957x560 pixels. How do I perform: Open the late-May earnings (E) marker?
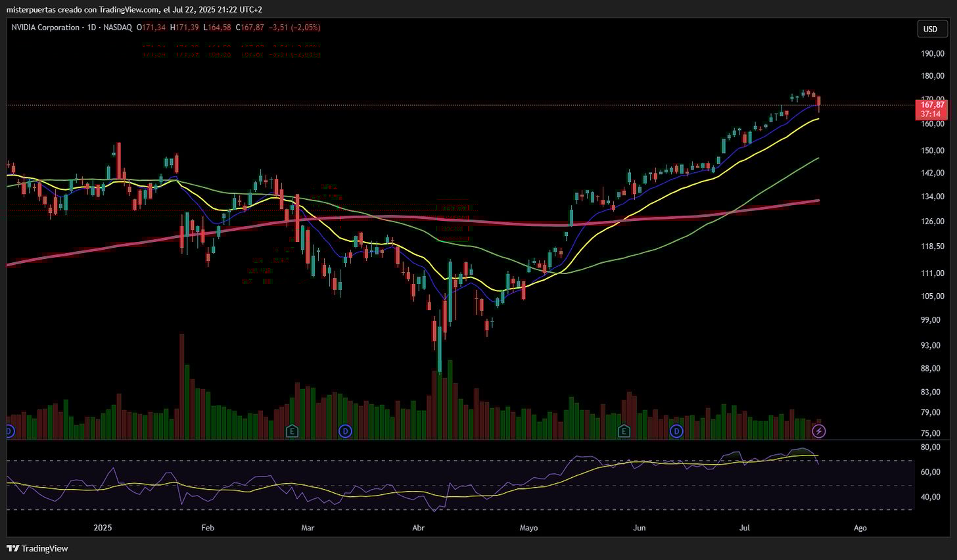tap(624, 431)
